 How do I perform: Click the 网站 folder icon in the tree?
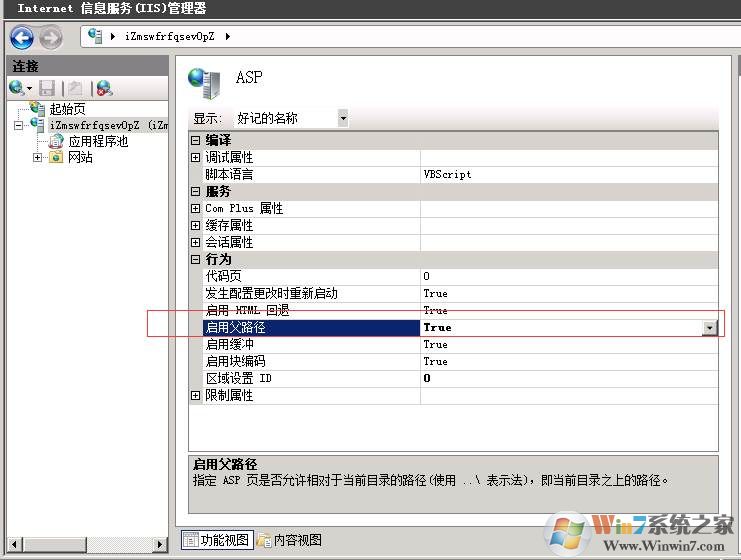pyautogui.click(x=56, y=157)
